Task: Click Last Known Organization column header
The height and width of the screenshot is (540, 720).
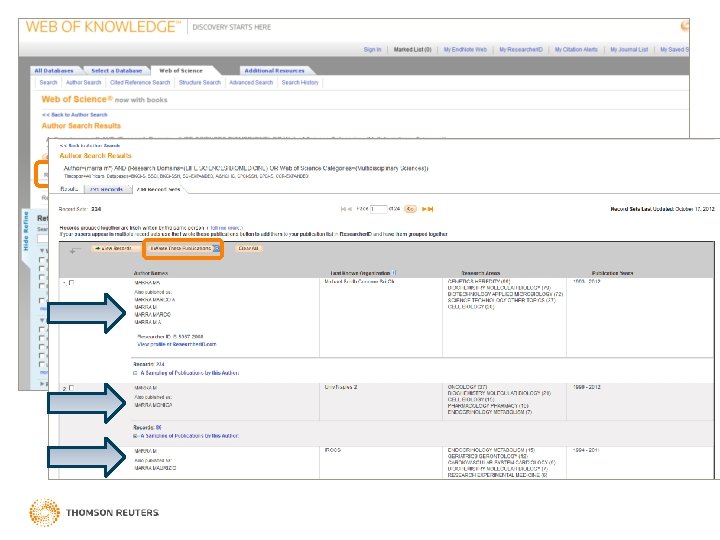Action: click(360, 273)
